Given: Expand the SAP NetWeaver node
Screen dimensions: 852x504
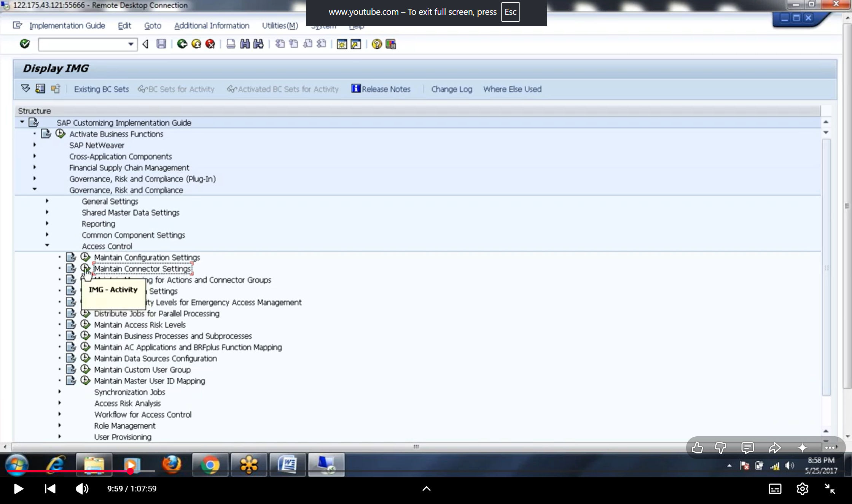Looking at the screenshot, I should point(35,145).
